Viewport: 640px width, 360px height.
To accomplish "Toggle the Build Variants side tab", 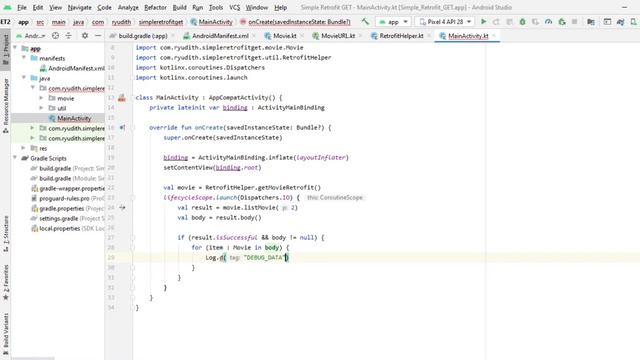I will pos(6,334).
